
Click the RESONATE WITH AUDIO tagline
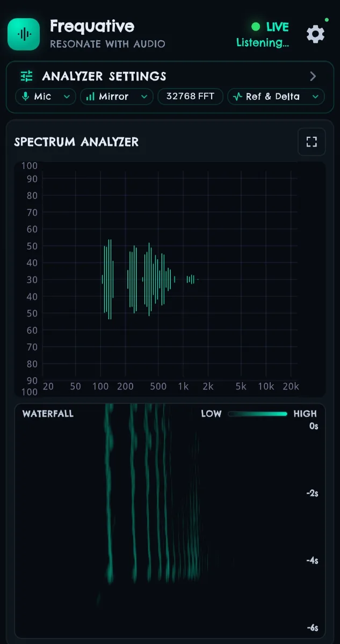point(107,45)
